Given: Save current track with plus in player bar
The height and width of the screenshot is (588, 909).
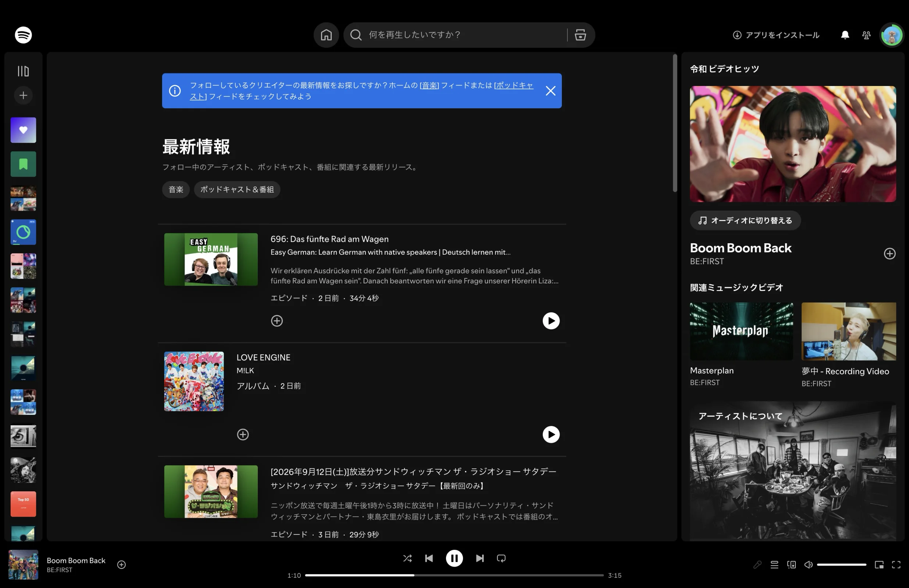Looking at the screenshot, I should click(121, 565).
